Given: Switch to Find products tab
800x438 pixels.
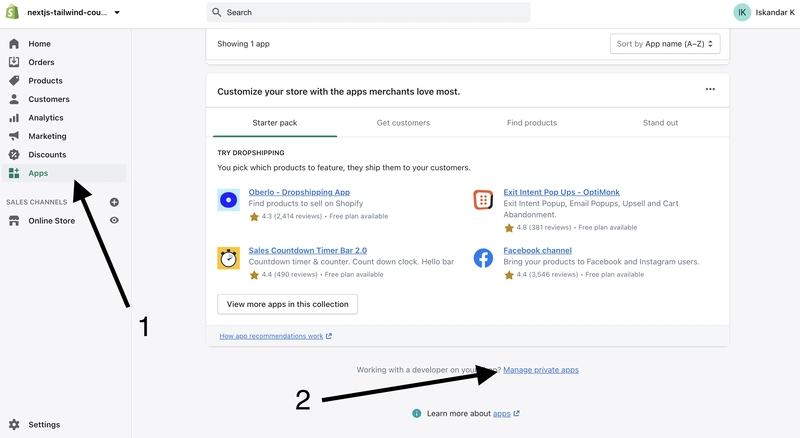Looking at the screenshot, I should coord(532,123).
